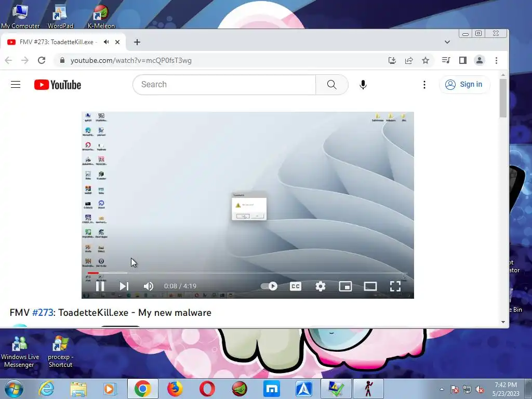Mute the video player volume
The image size is (532, 399).
click(x=148, y=286)
